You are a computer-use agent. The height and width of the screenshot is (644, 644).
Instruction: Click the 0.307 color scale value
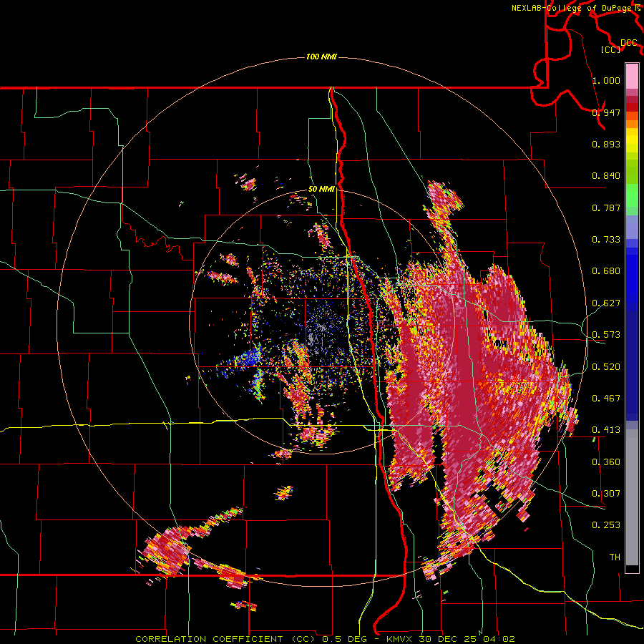(x=606, y=494)
